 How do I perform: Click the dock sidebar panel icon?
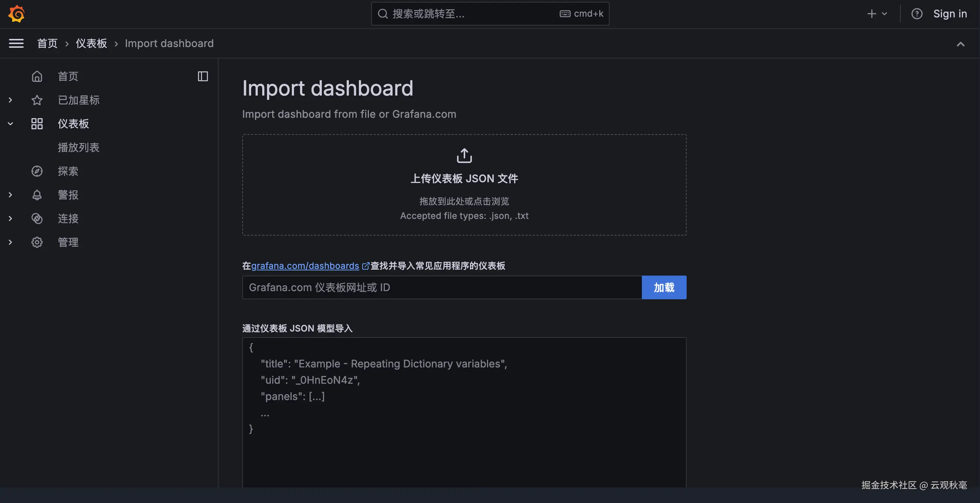pyautogui.click(x=203, y=76)
